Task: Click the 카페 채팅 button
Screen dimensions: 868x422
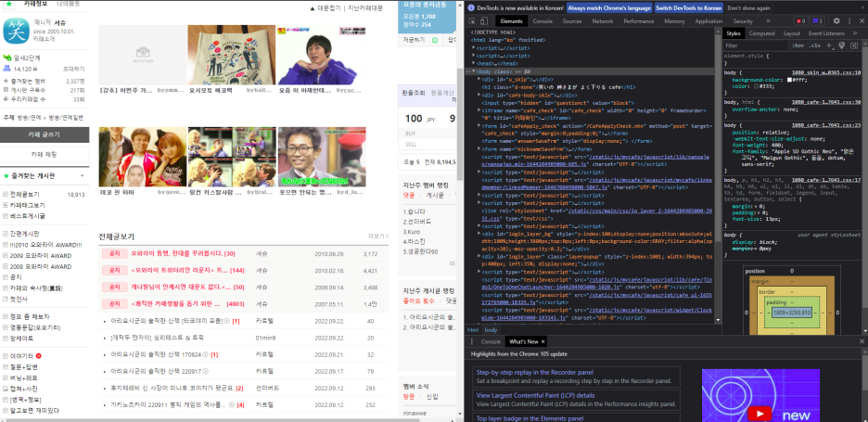Action: [x=45, y=154]
